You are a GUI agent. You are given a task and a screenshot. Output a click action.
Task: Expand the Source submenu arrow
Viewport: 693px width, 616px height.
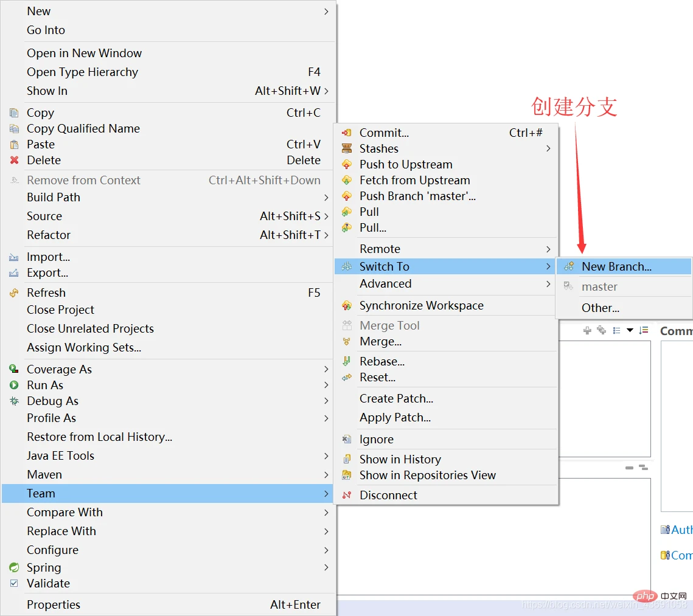pyautogui.click(x=326, y=216)
